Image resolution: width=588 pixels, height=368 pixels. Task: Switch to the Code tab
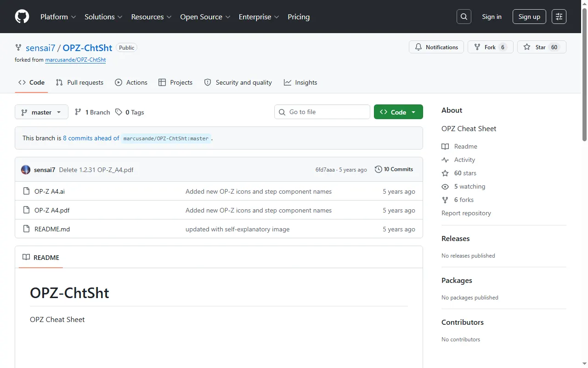click(31, 82)
